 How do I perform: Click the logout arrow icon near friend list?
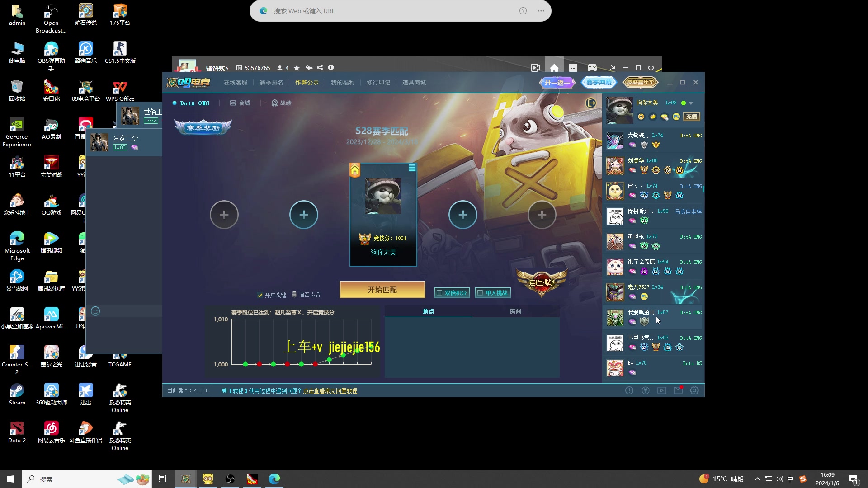tap(591, 103)
